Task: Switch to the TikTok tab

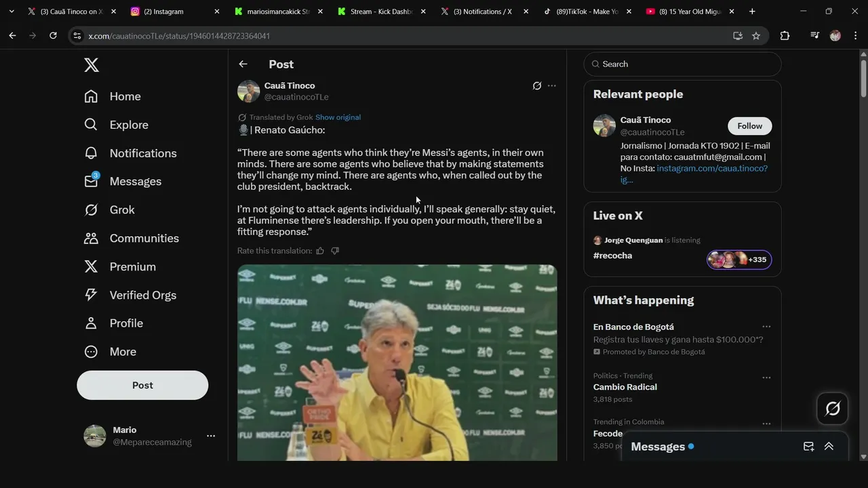Action: tap(587, 12)
